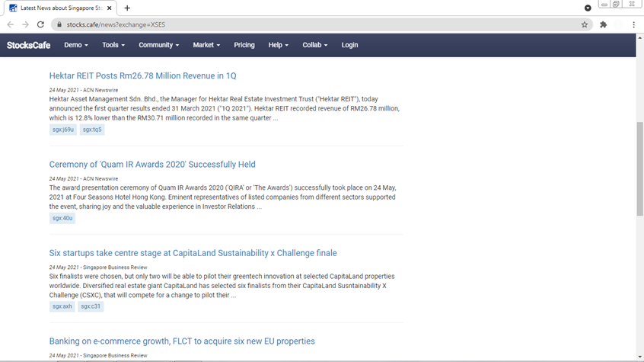
Task: Open the Pricing page
Action: click(244, 45)
